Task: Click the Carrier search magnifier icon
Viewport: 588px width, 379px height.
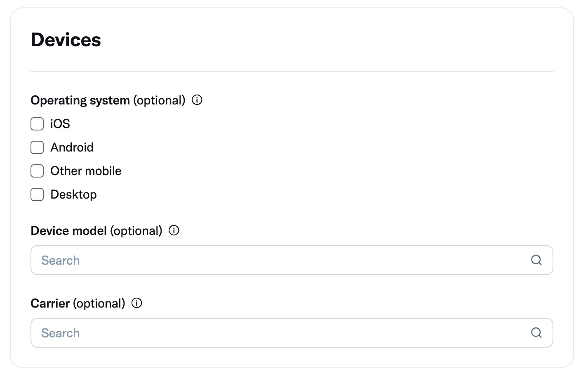Action: tap(536, 333)
